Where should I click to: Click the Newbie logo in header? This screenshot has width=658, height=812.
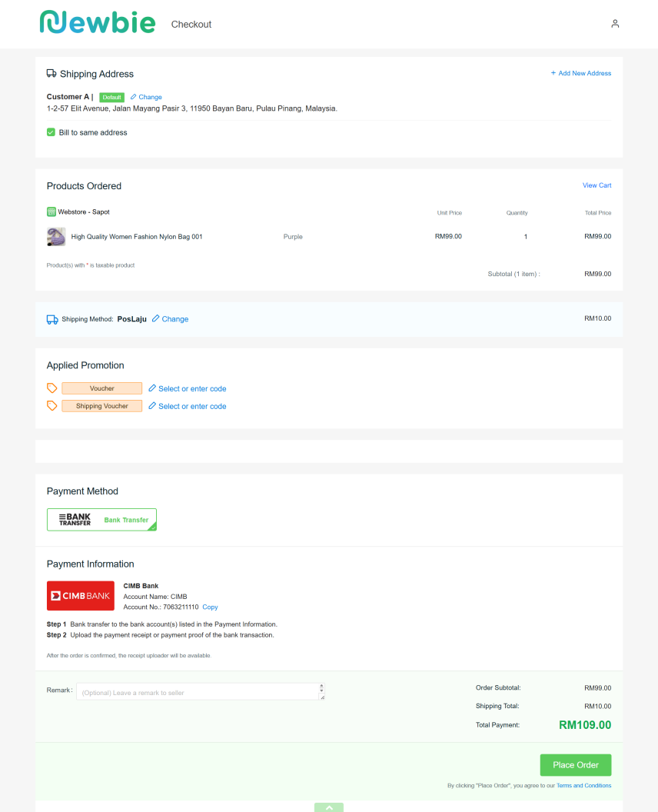pos(97,23)
